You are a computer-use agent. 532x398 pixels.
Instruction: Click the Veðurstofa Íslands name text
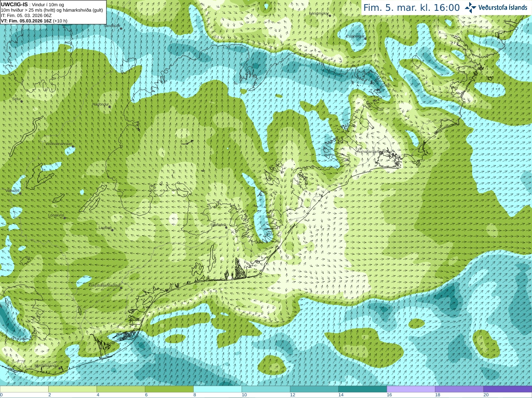pyautogui.click(x=502, y=7)
